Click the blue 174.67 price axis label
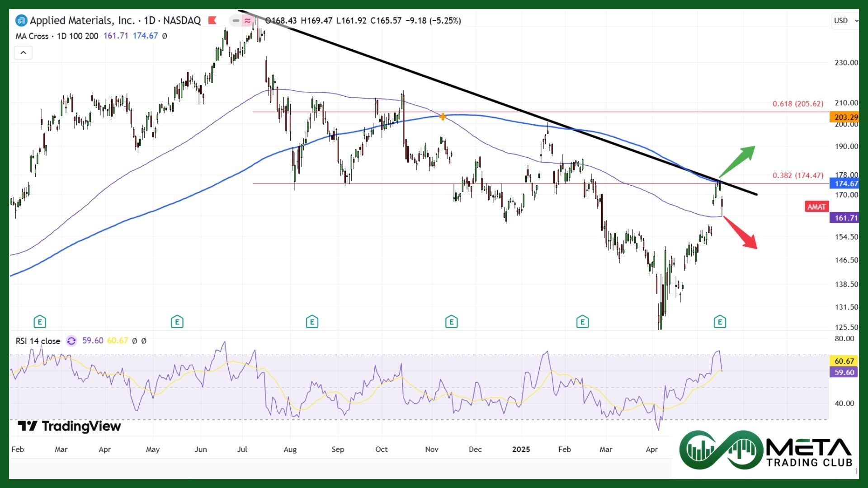 pos(844,183)
